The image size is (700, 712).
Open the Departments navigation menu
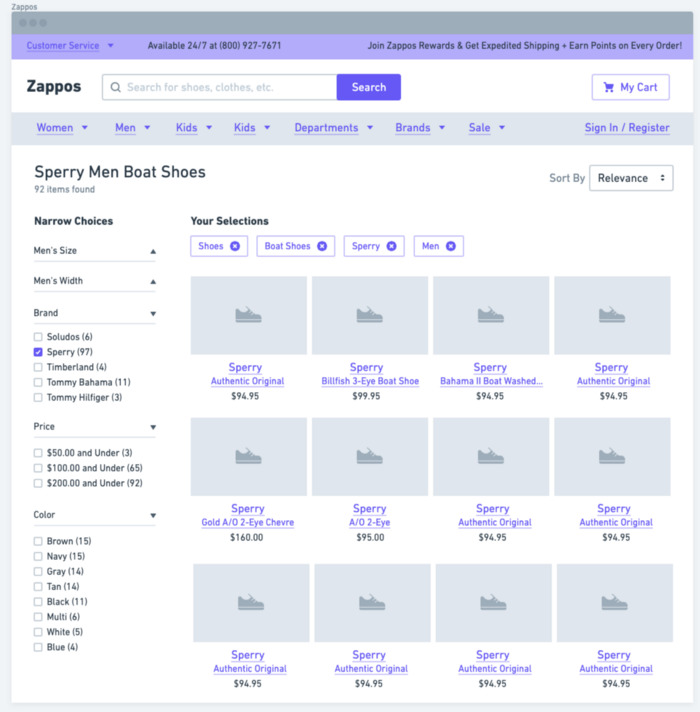333,128
